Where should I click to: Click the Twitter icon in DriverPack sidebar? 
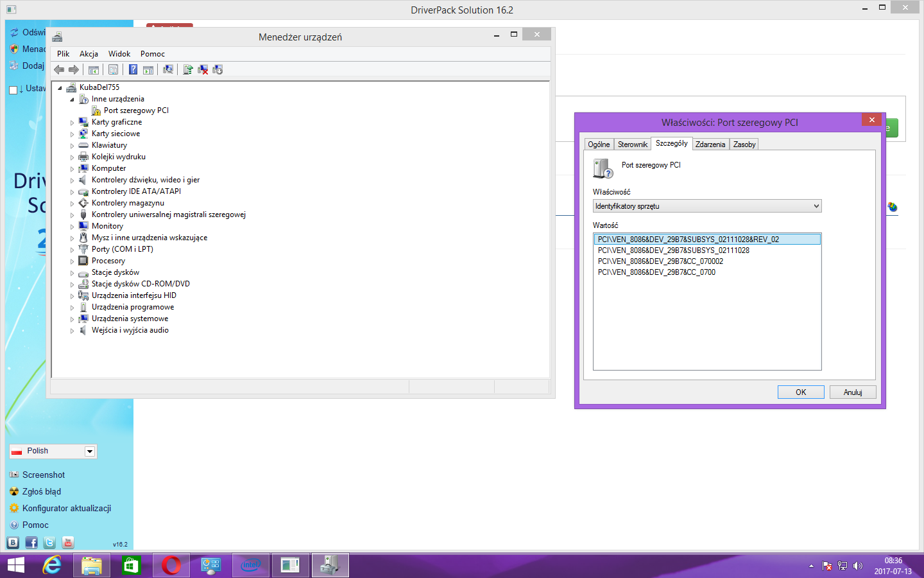point(49,542)
